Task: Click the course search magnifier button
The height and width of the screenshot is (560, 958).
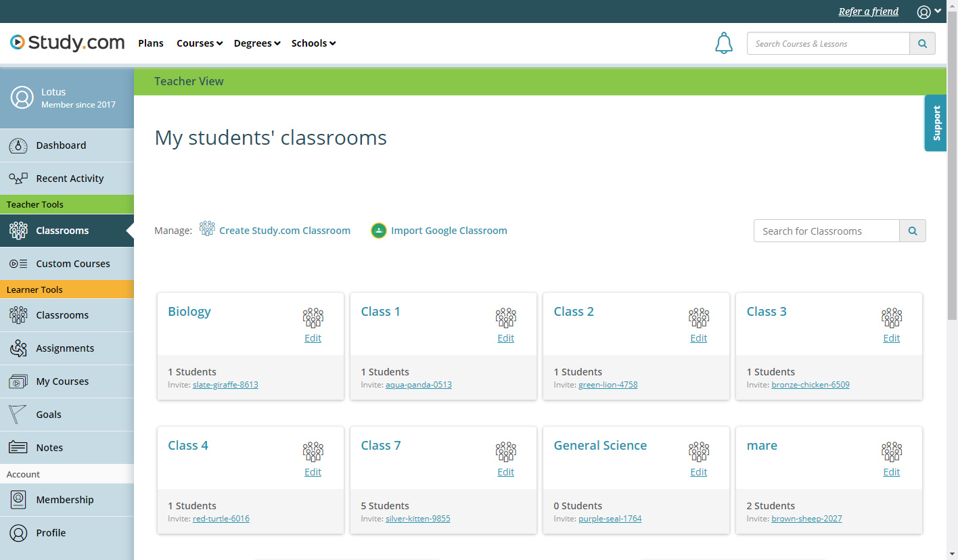Action: click(922, 43)
